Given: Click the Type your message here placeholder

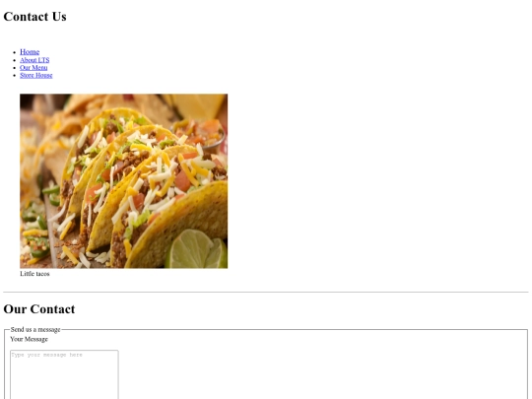Looking at the screenshot, I should point(46,355).
